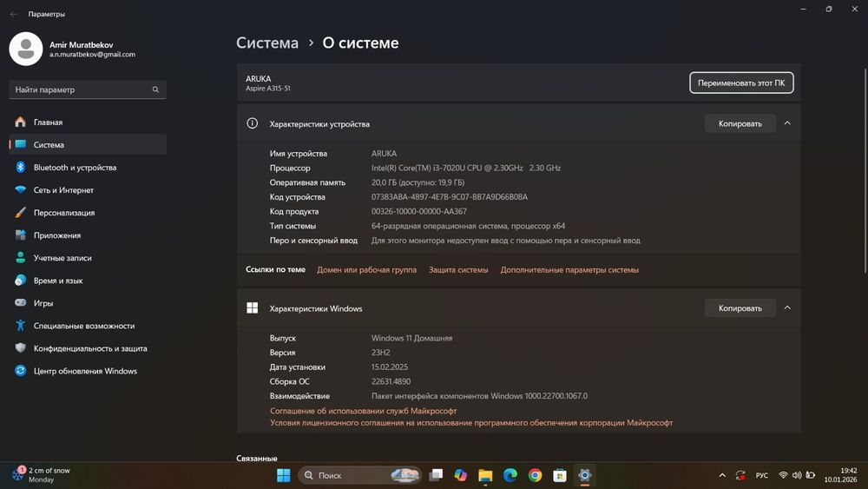
Task: Click the taskbar Поиск search box
Action: [360, 475]
